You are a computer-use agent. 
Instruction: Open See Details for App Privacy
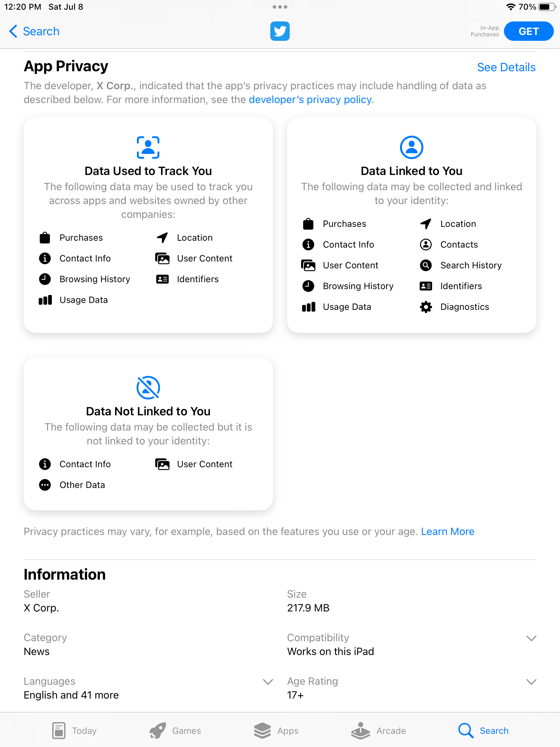coord(506,67)
